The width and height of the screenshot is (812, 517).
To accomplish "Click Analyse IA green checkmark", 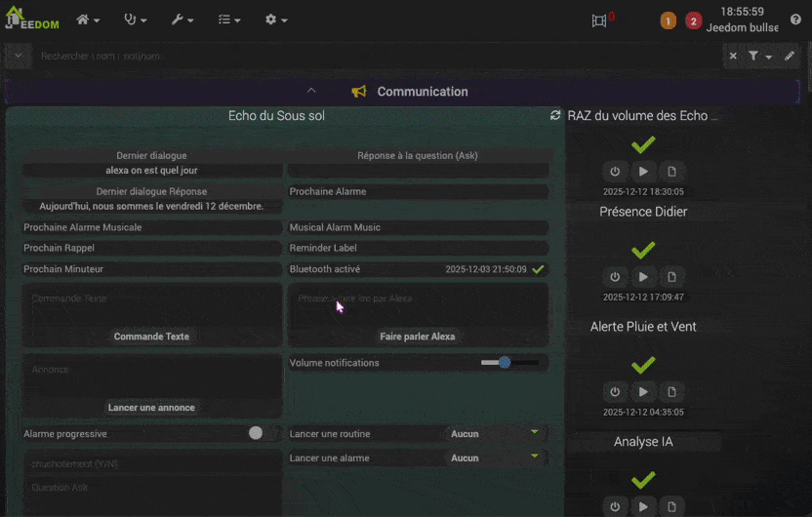I will (643, 480).
